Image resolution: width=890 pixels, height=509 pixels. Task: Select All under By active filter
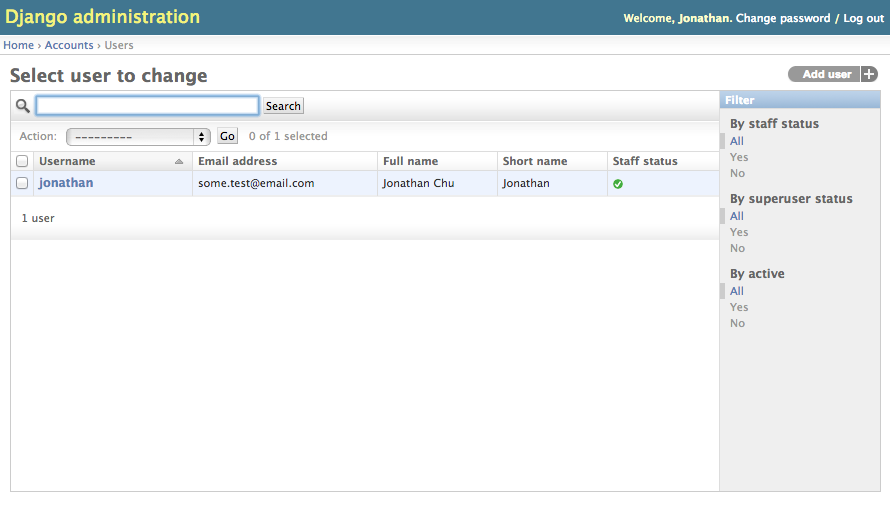[737, 291]
